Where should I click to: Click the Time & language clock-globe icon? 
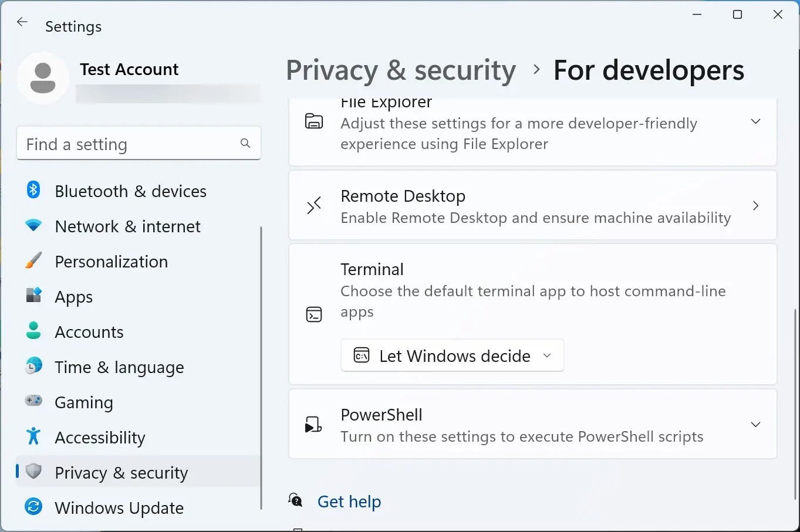pyautogui.click(x=33, y=365)
